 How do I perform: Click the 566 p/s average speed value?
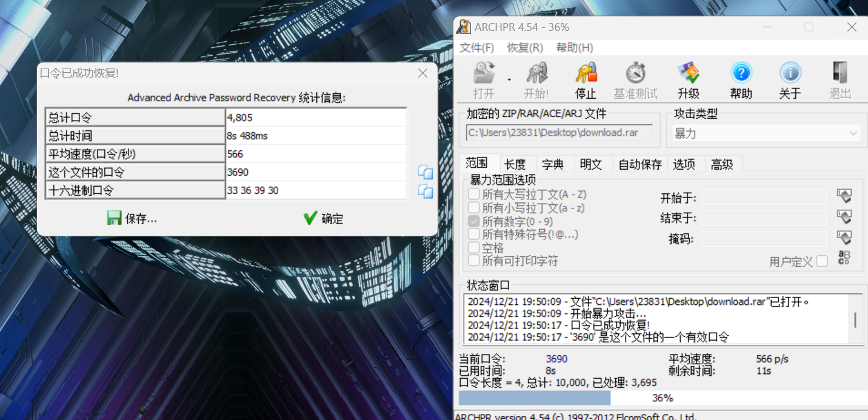click(x=772, y=359)
